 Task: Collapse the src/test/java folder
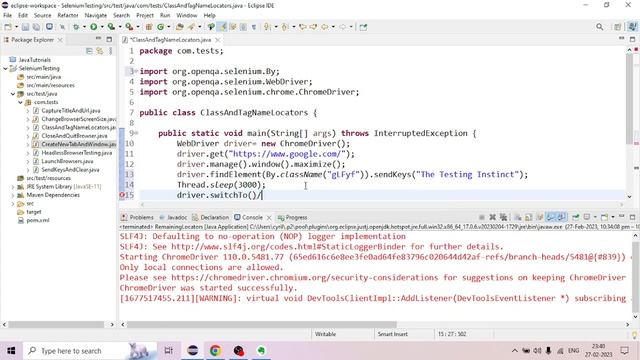[13, 94]
